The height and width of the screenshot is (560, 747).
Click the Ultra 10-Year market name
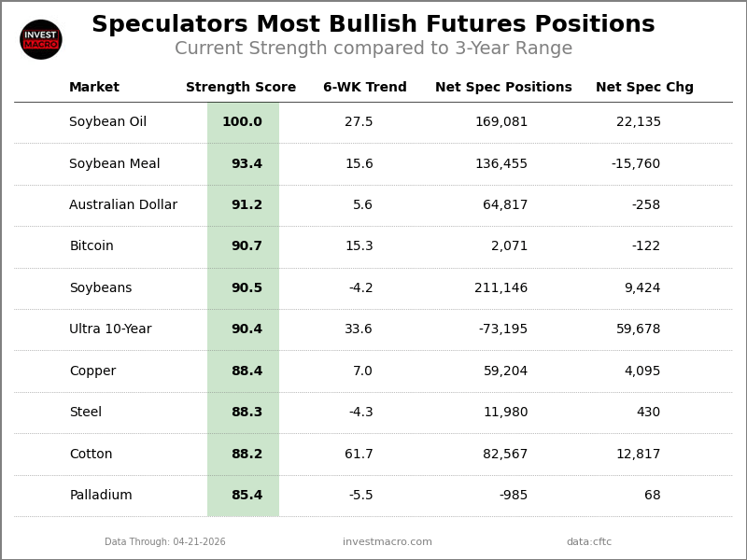pos(110,329)
